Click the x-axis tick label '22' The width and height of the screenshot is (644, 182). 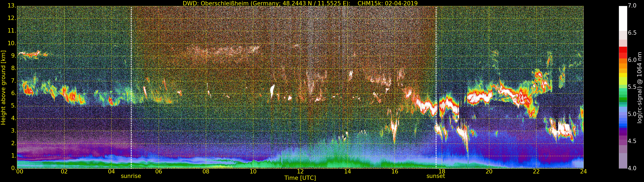[x=536, y=172]
